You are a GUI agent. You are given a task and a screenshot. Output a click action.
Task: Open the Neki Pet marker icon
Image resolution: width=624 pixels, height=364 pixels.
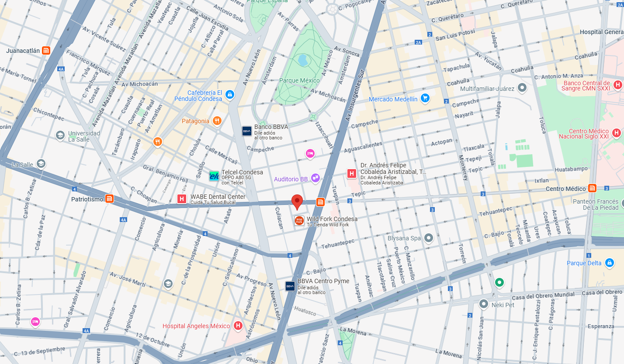tap(483, 304)
